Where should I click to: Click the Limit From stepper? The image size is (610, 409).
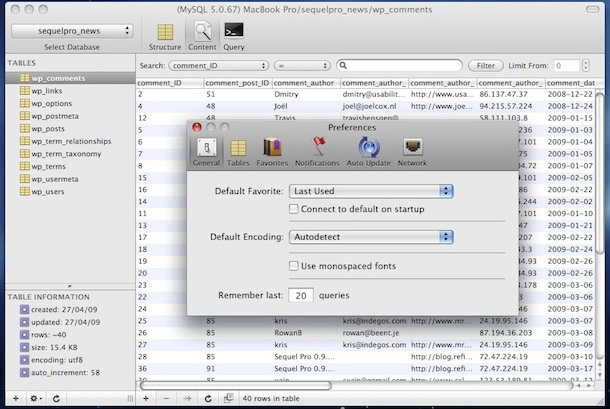[585, 66]
